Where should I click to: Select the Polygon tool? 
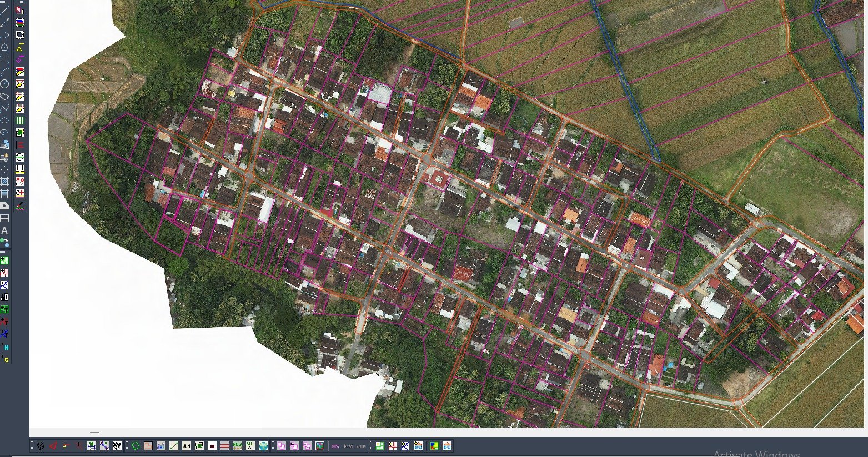[4, 47]
